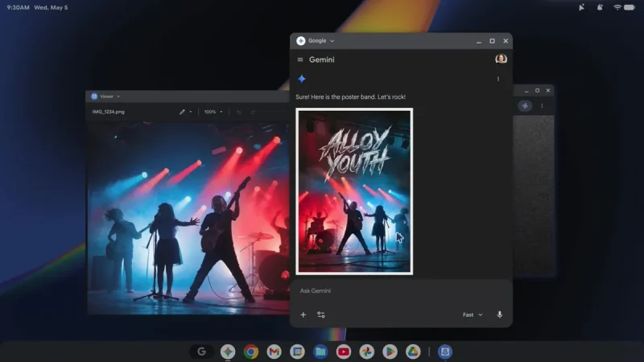
Task: Open the three-dot response options menu
Action: coord(498,79)
